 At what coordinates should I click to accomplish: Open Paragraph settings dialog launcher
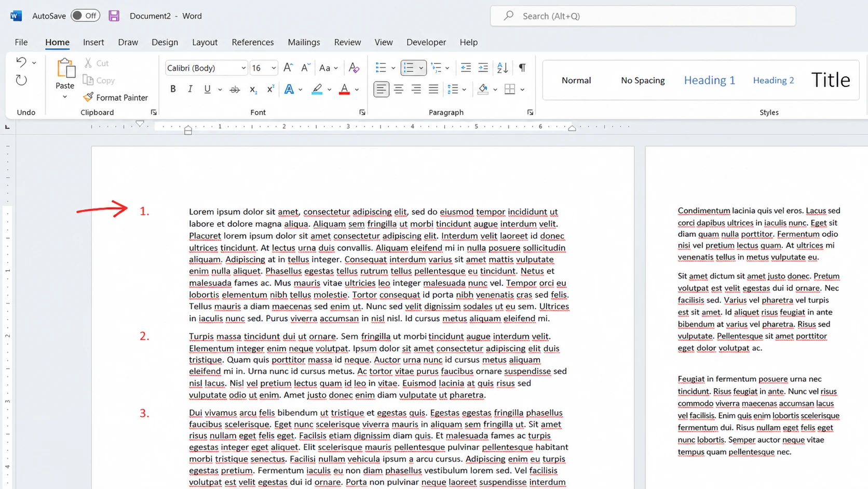pyautogui.click(x=530, y=112)
